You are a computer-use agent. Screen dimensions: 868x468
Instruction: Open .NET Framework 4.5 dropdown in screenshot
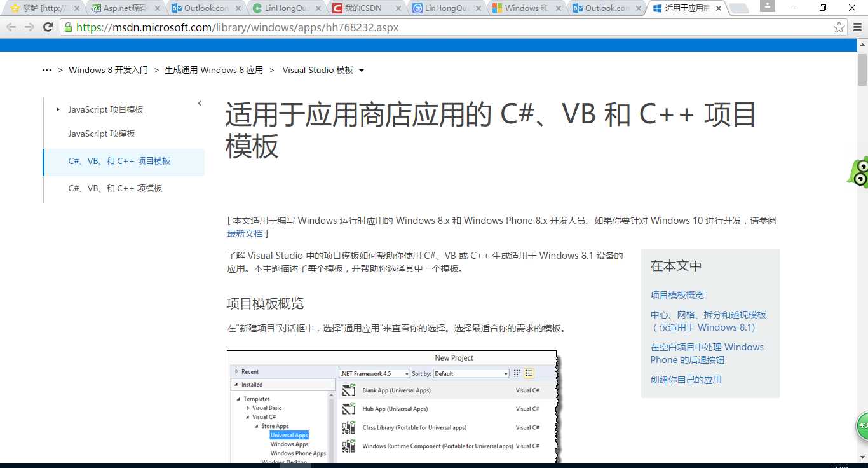[374, 373]
